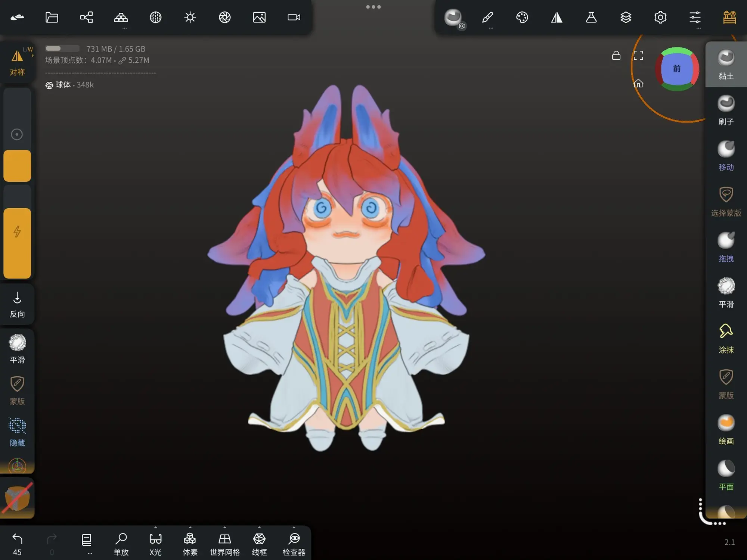The width and height of the screenshot is (747, 560).
Task: Select the 黏土 (Clay) brush tool
Action: point(726,64)
